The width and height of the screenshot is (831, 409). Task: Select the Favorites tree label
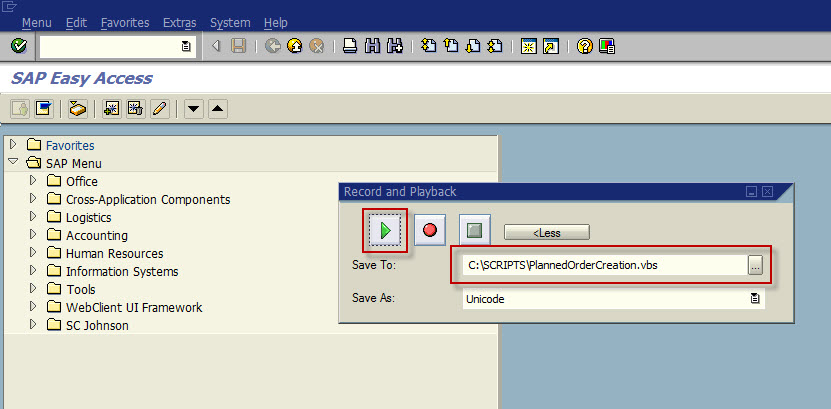(x=70, y=146)
